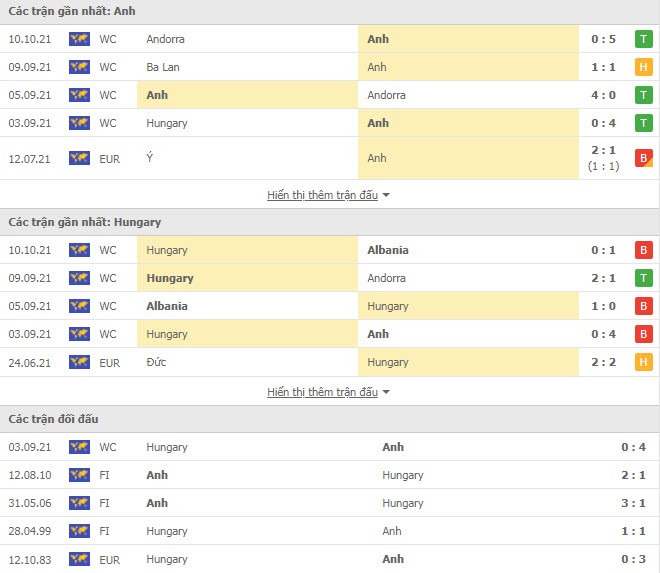Image resolution: width=660 pixels, height=573 pixels.
Task: Click the red B badge for Hungary-Albania 0:1
Action: (644, 250)
